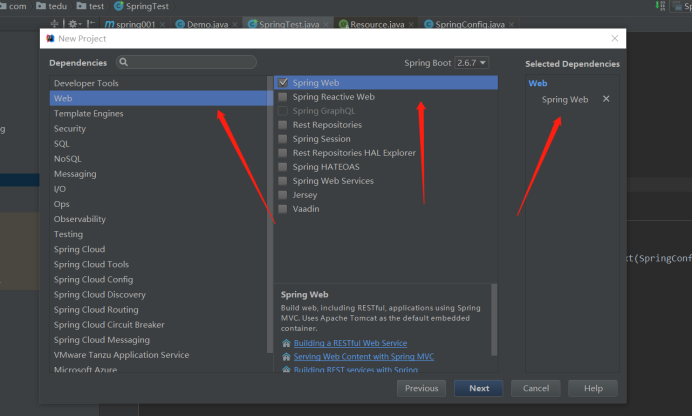692x417 pixels.
Task: Tick the Spring Session checkbox
Action: click(283, 139)
